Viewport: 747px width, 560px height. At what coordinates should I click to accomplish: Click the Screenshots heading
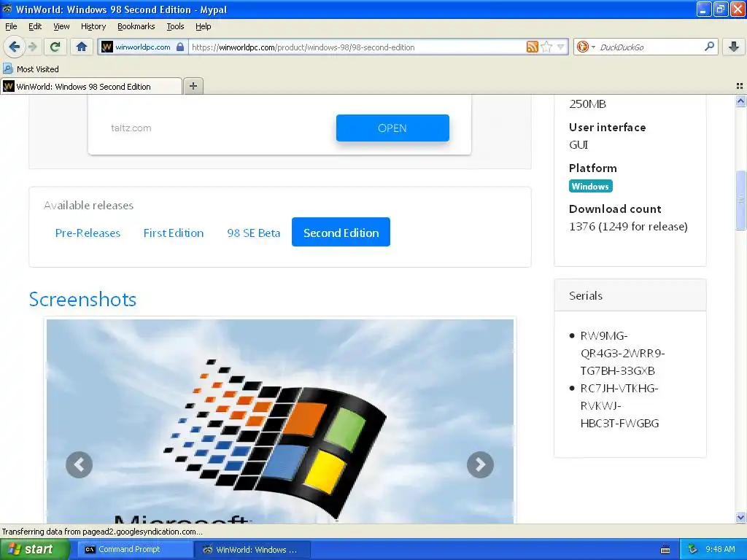[82, 299]
